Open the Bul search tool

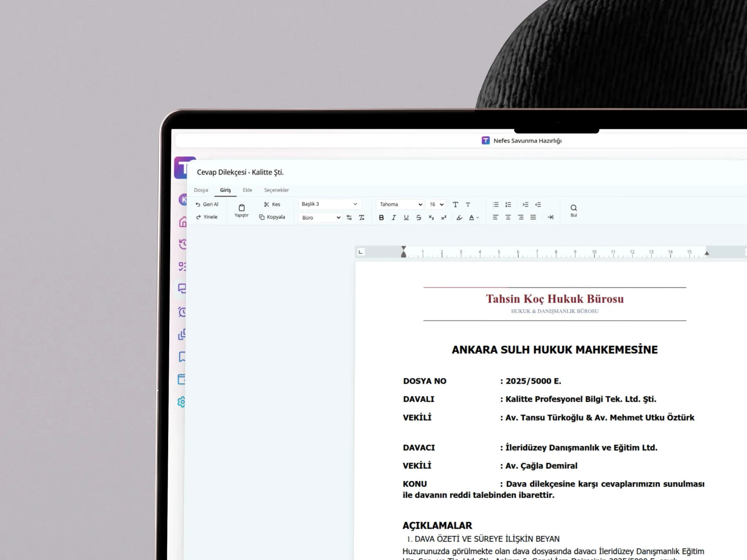pos(574,210)
